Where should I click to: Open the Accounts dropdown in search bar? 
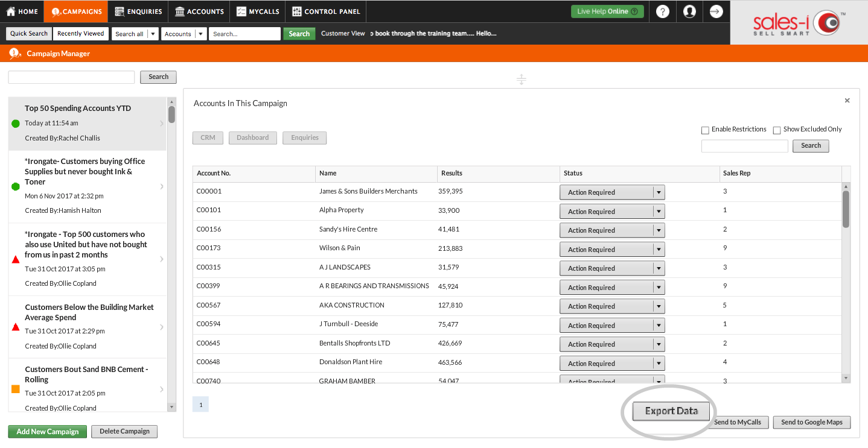click(x=183, y=34)
